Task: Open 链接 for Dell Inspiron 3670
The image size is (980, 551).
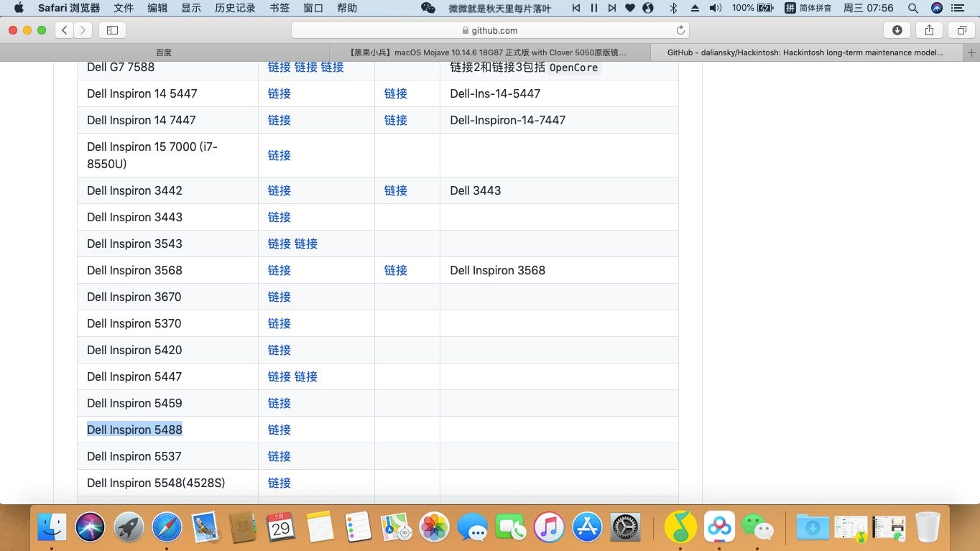Action: 279,297
